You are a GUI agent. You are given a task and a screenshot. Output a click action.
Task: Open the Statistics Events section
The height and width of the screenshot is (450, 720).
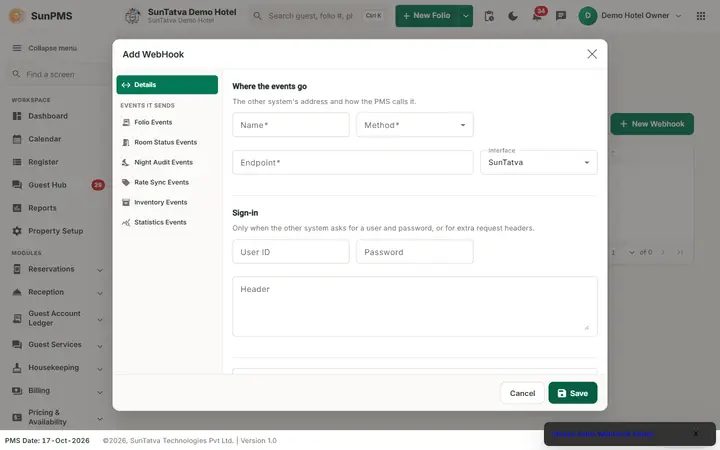(x=167, y=222)
